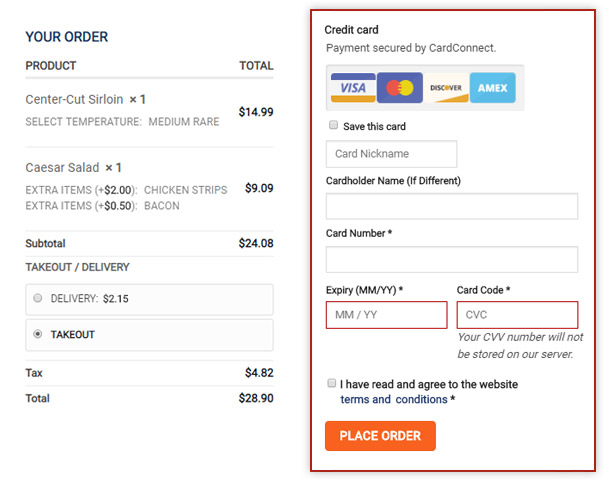Select the Delivery $2.15 radio option
The width and height of the screenshot is (604, 483).
[38, 298]
